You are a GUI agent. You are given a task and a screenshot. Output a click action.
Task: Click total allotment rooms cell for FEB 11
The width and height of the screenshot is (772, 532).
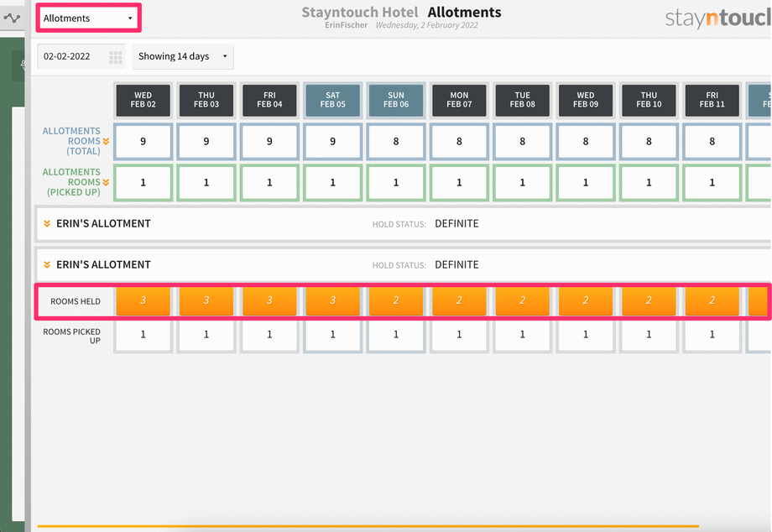pyautogui.click(x=712, y=142)
